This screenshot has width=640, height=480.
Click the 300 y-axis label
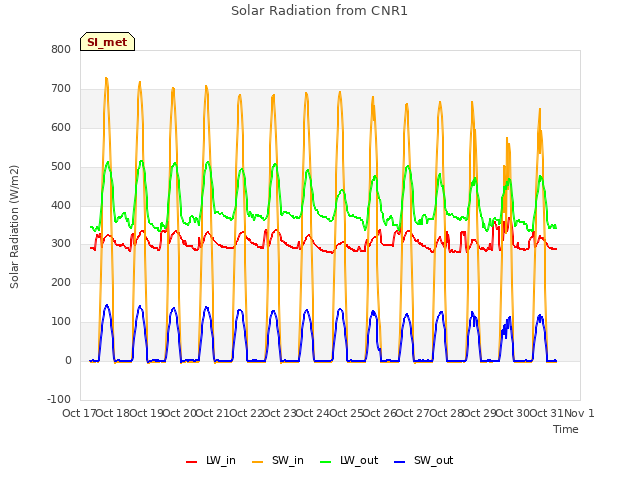coord(61,244)
